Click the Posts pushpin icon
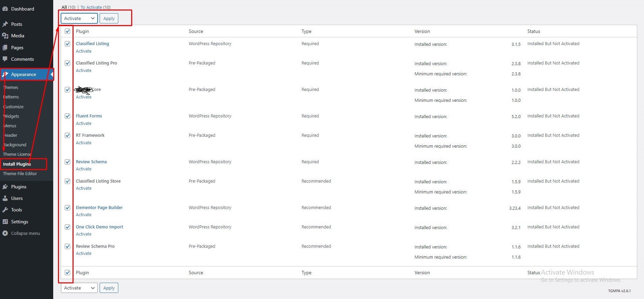644x299 pixels. coord(5,24)
